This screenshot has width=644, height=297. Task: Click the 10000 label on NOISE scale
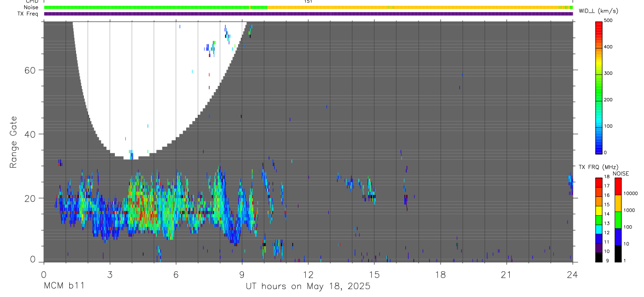[x=631, y=193]
